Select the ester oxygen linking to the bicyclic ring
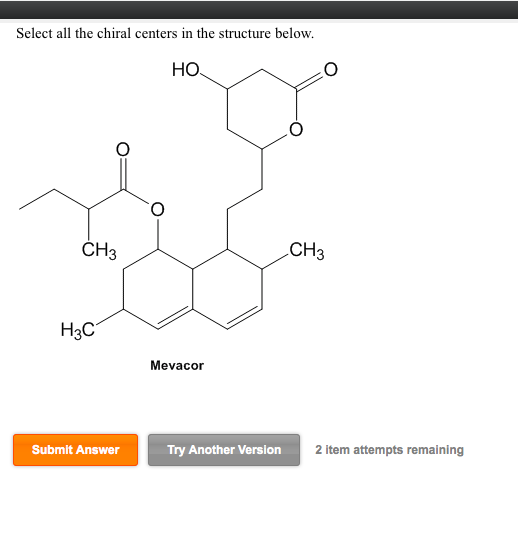The image size is (518, 559). coord(157,209)
